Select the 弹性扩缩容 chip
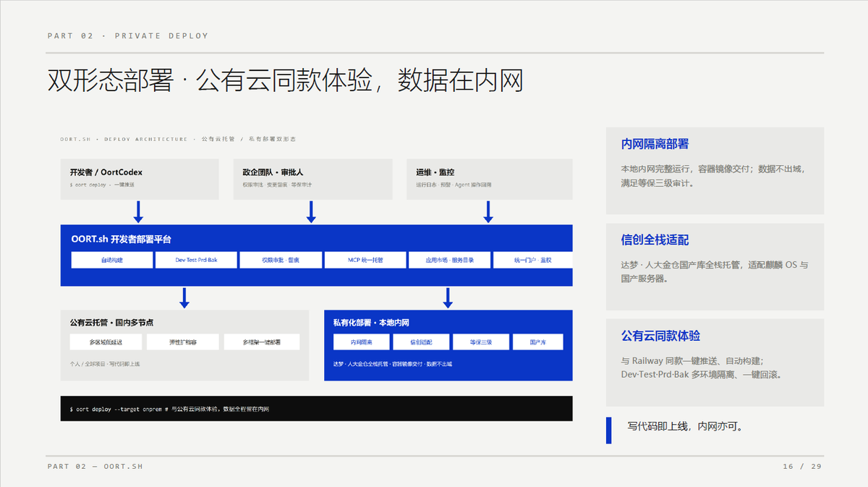The image size is (868, 487). pyautogui.click(x=184, y=342)
